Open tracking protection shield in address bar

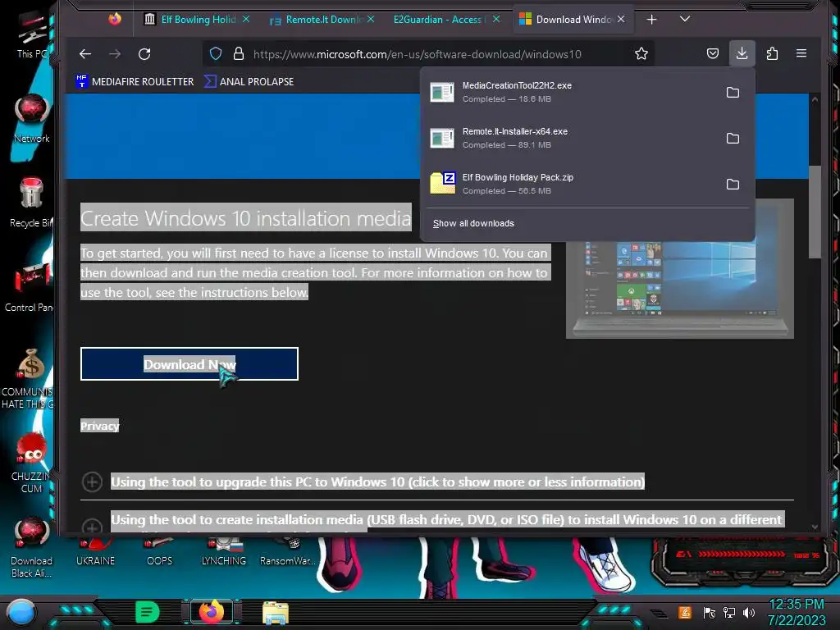click(216, 53)
